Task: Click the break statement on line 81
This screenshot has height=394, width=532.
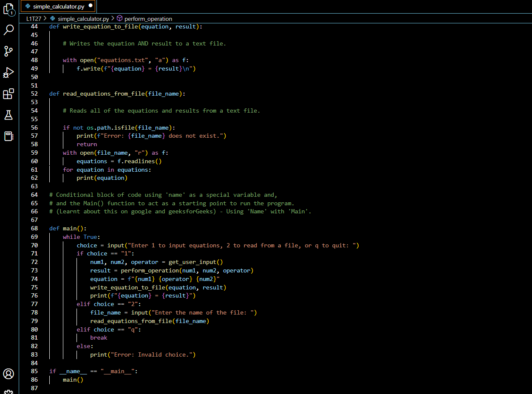Action: click(99, 337)
